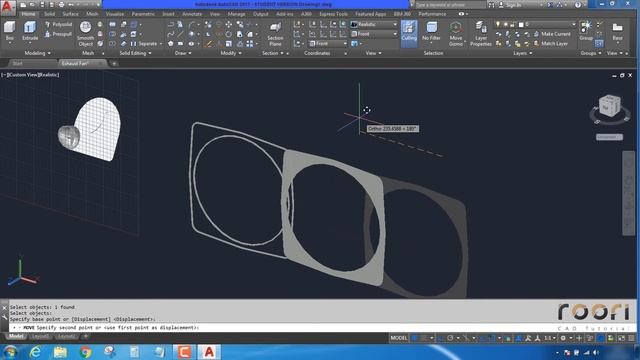Click the Separate solid editing tool
The image size is (640, 360).
coord(144,43)
